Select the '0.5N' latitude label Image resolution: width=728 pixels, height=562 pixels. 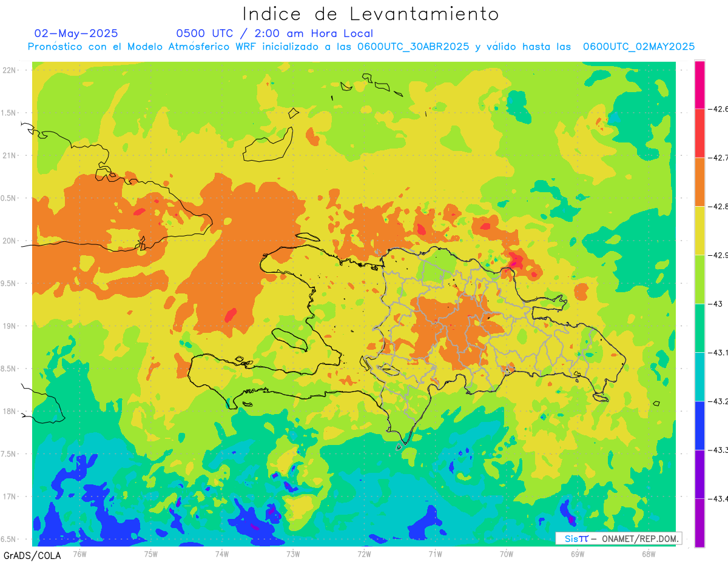pyautogui.click(x=8, y=198)
